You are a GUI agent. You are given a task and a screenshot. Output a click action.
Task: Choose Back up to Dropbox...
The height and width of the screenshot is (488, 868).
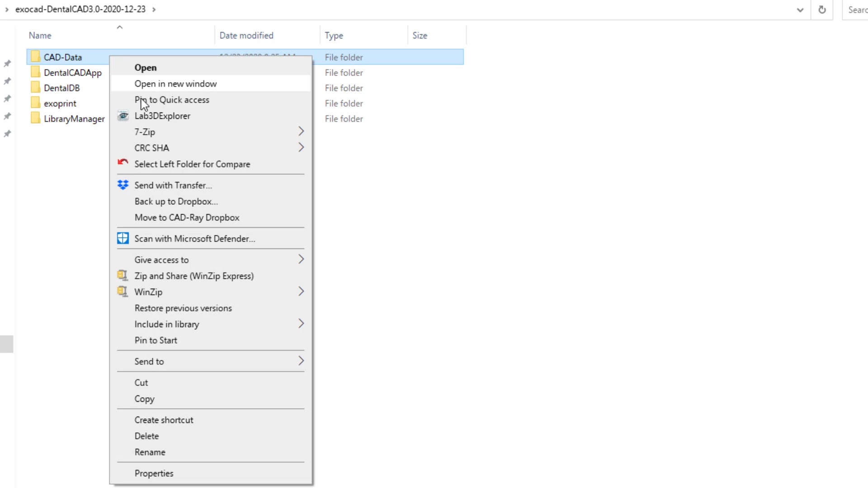pyautogui.click(x=211, y=202)
